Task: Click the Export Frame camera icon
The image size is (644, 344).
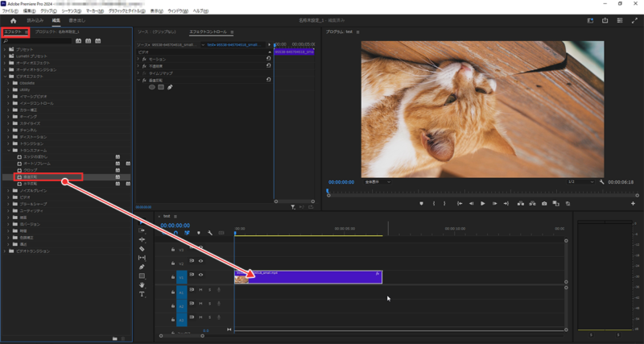Action: pos(544,204)
